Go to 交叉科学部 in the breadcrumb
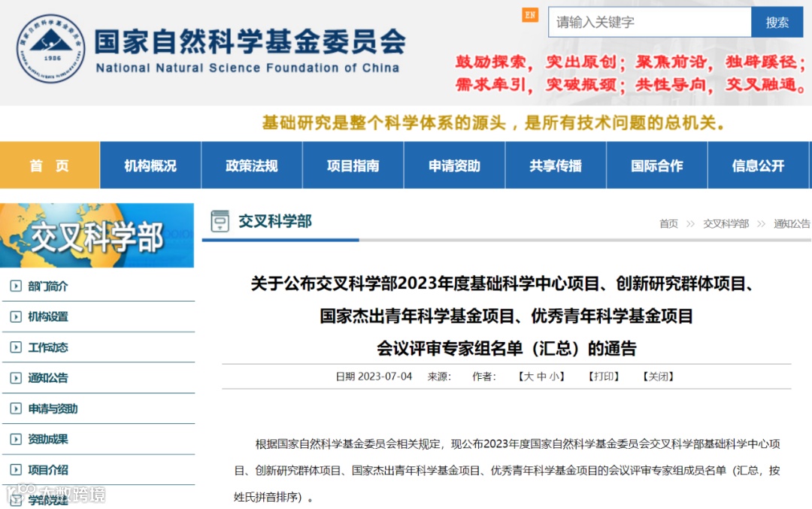812x509 pixels. coord(726,224)
